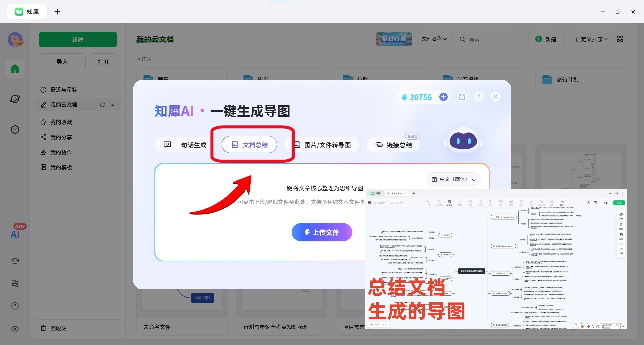The width and height of the screenshot is (644, 345).
Task: Open the user avatar profile
Action: tap(15, 40)
